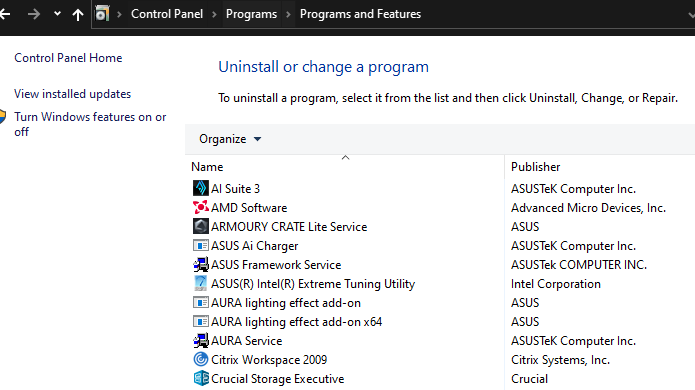
Task: Select the AI Suite 3 entry
Action: pos(235,189)
